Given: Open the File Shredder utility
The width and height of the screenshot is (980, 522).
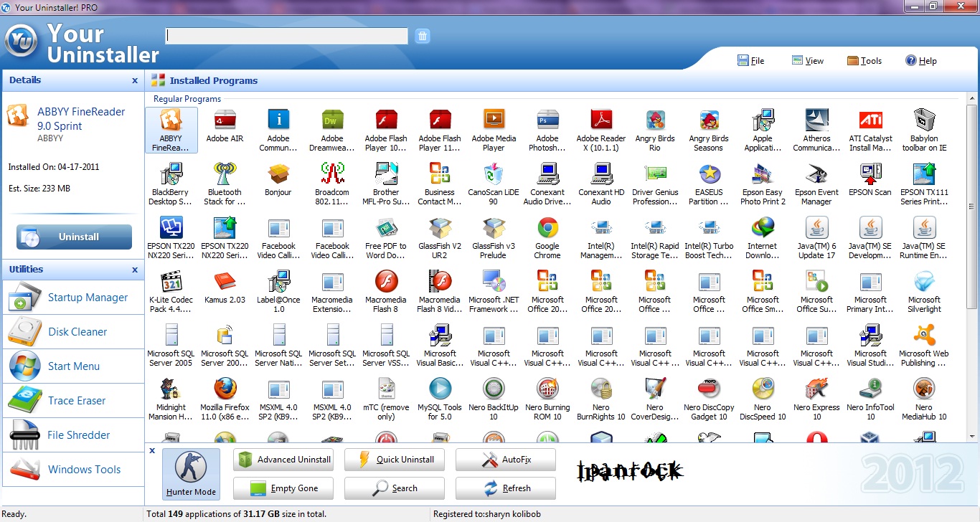Looking at the screenshot, I should point(72,435).
